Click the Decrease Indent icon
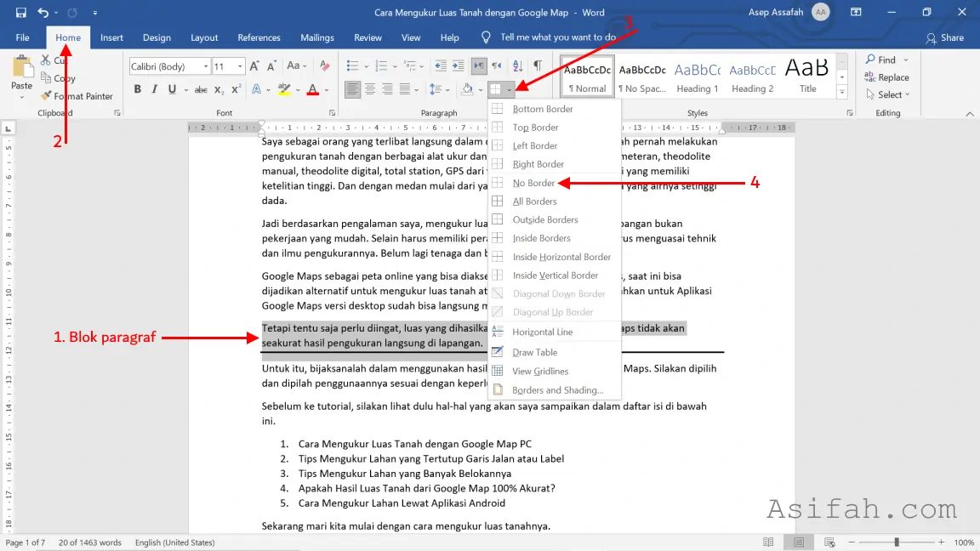The width and height of the screenshot is (980, 551). click(441, 66)
